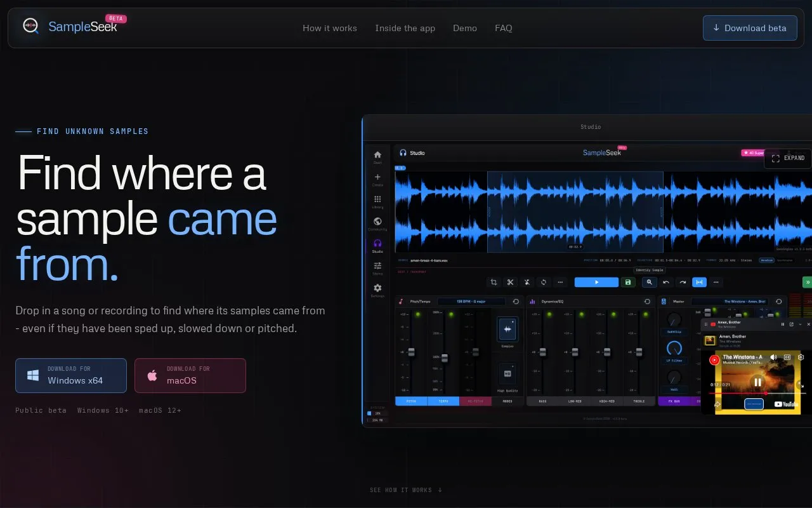
Task: Download for macOS
Action: [x=190, y=375]
